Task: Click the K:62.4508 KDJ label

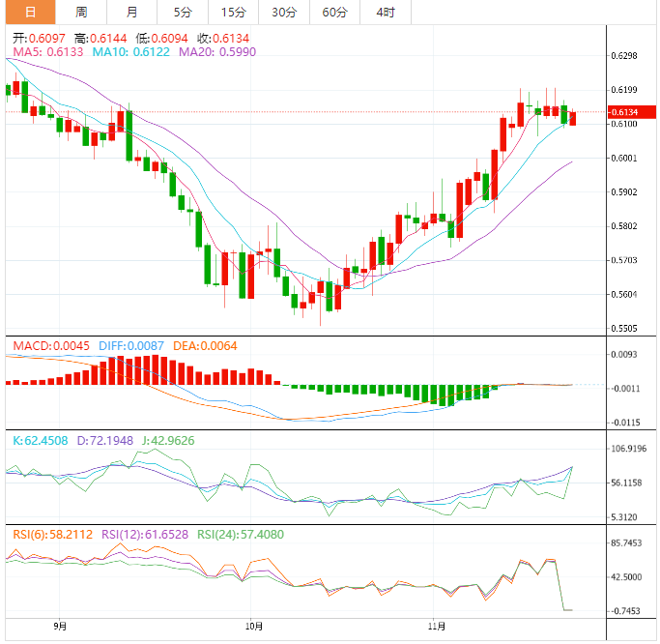Action: (x=39, y=441)
